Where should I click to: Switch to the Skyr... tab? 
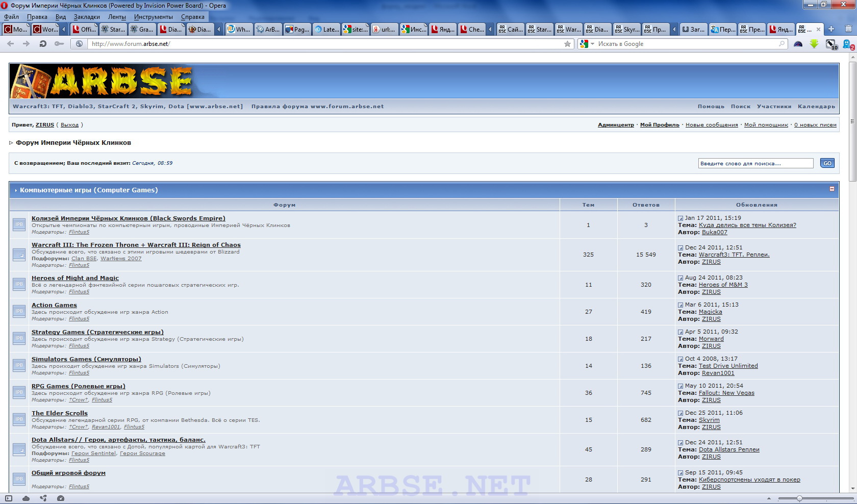(x=627, y=30)
